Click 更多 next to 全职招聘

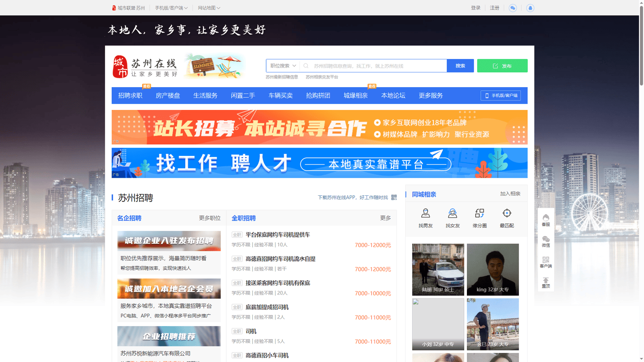(386, 218)
